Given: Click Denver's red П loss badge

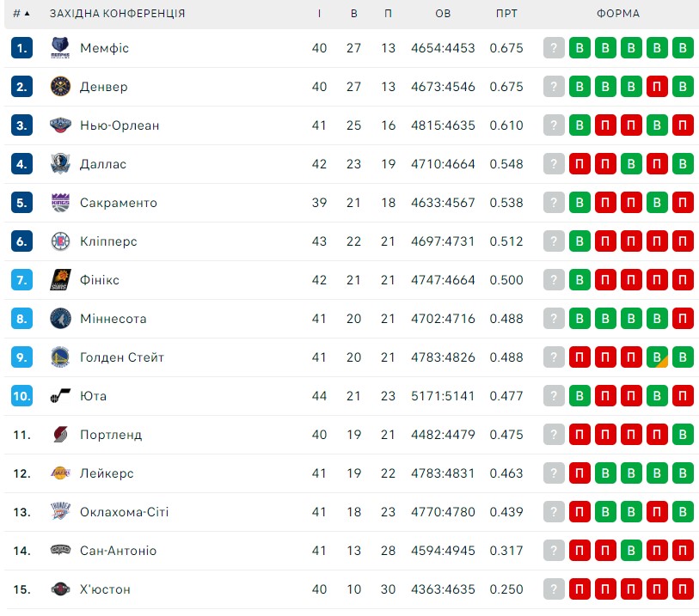Looking at the screenshot, I should point(657,87).
